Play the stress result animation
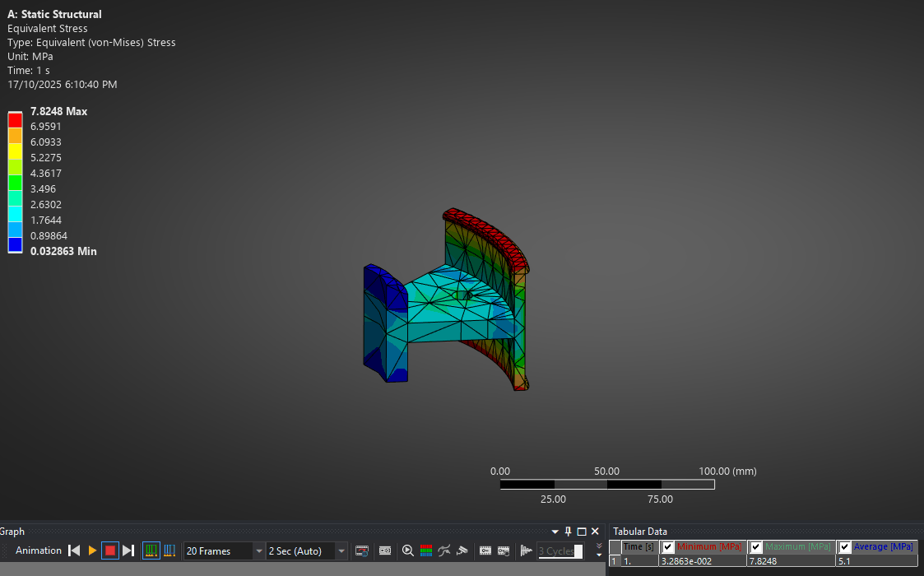Viewport: 924px width, 576px height. click(92, 550)
